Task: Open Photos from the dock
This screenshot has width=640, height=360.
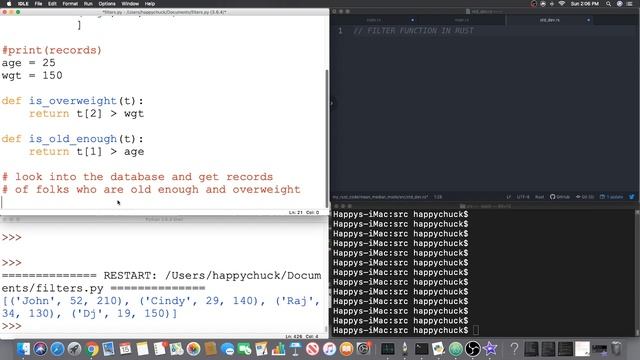Action: click(193, 349)
